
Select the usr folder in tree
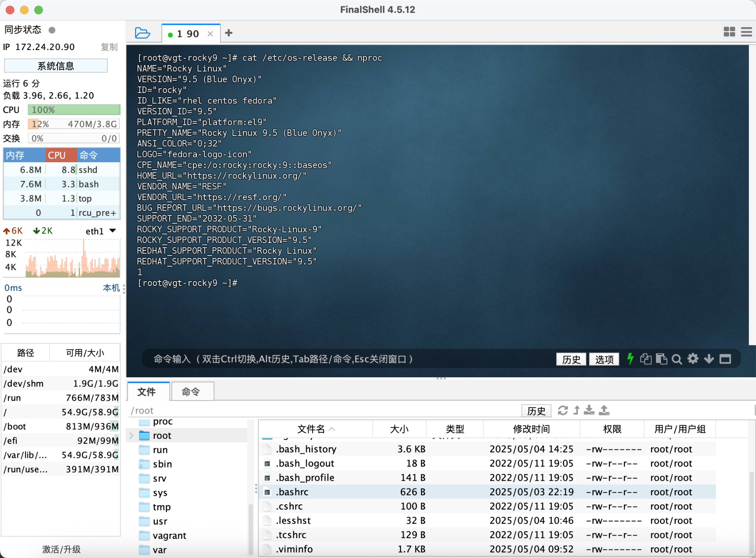(x=160, y=521)
